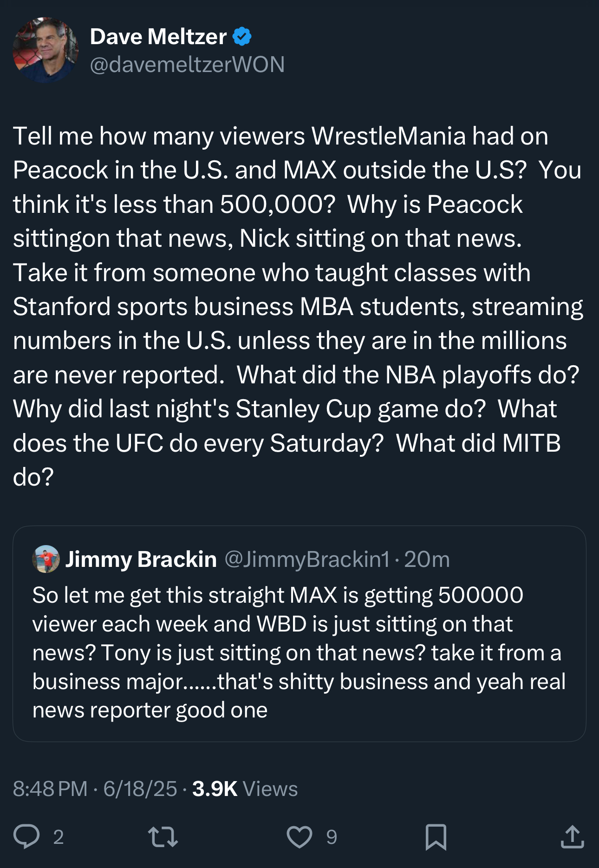
Task: Click the reply count of 2
Action: pyautogui.click(x=58, y=837)
